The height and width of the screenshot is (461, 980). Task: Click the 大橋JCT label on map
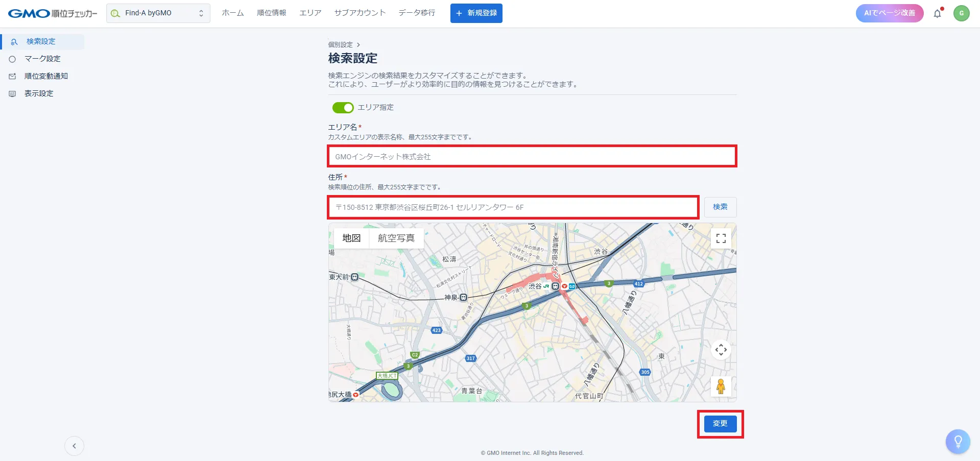pyautogui.click(x=387, y=376)
